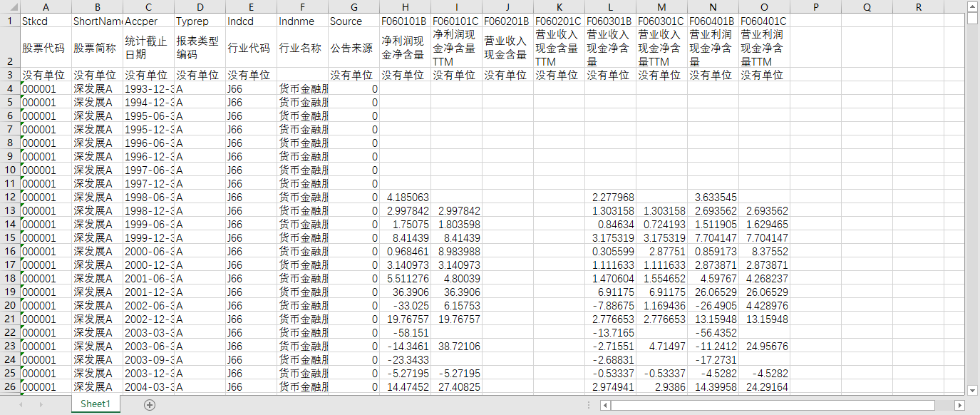Select column R header
Screen dimensions: 980x415
click(x=918, y=7)
